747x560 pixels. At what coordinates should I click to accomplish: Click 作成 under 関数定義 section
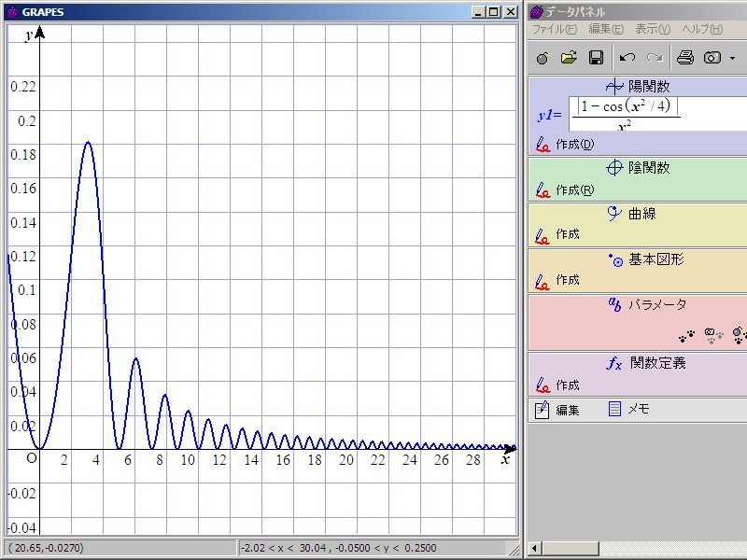pyautogui.click(x=567, y=385)
